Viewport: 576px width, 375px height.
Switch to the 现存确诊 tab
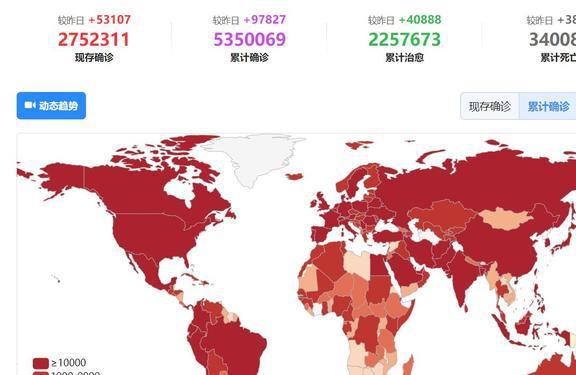[x=490, y=107]
